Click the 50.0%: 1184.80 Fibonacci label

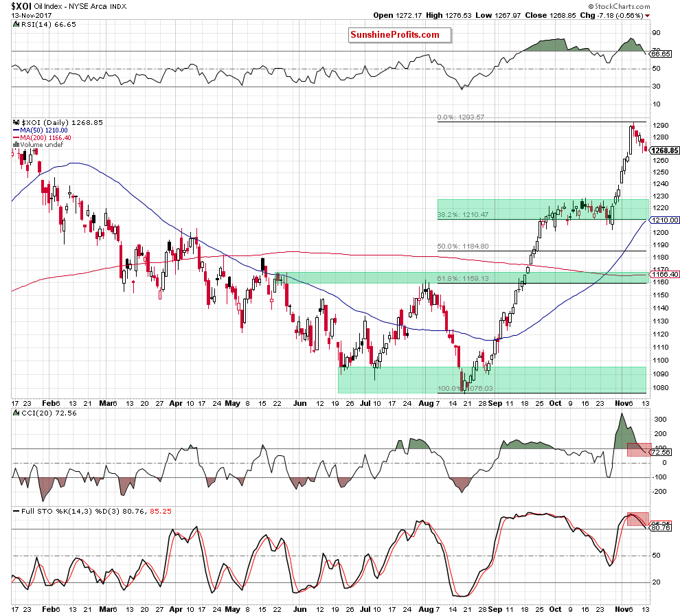coord(463,247)
